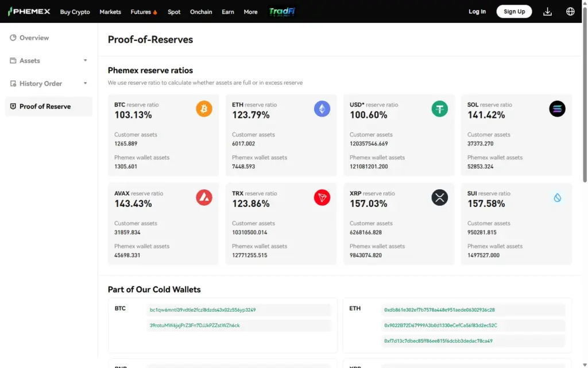Open BTC cold wallet address 39rotuMW6jxj

(x=195, y=325)
